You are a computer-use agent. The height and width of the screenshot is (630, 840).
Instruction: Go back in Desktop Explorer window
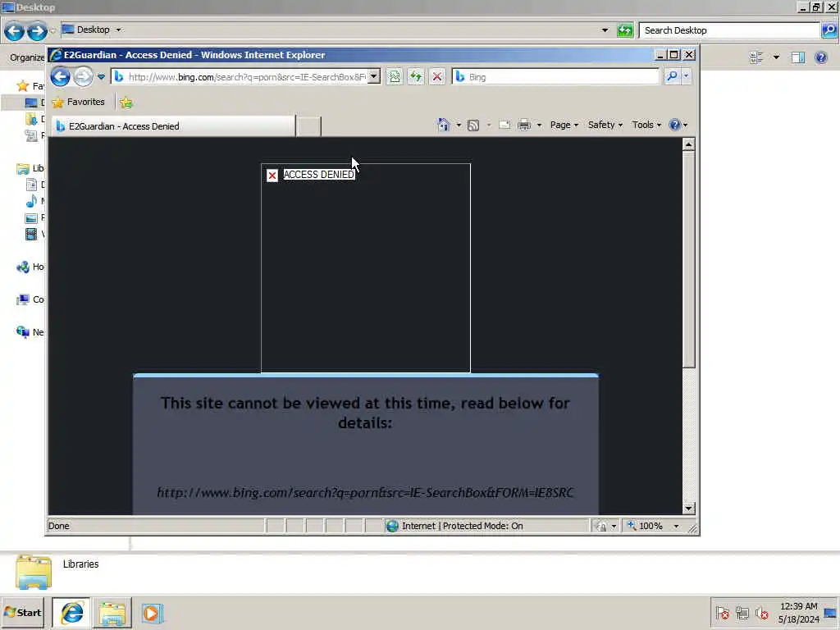click(x=15, y=31)
